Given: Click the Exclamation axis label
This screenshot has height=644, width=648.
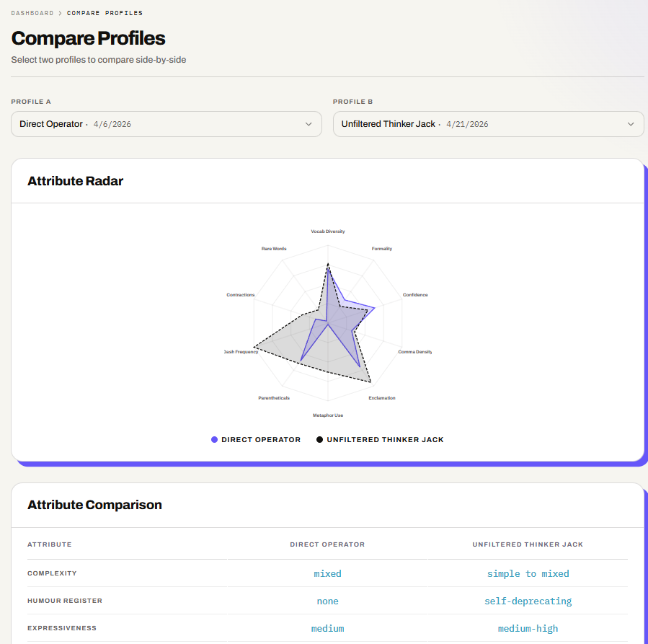Looking at the screenshot, I should tap(382, 397).
